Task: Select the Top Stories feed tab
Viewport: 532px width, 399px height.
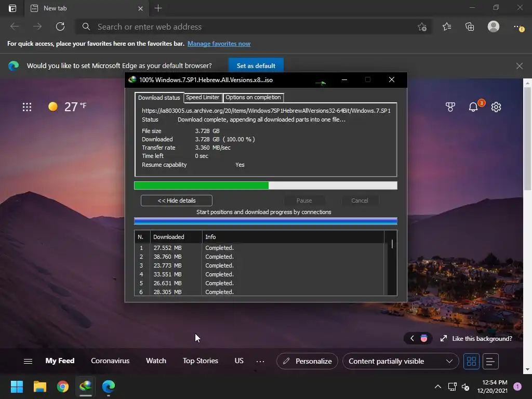Action: (x=200, y=361)
